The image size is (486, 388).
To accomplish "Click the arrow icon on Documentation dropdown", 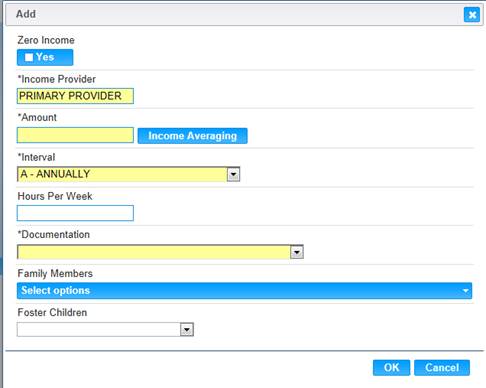I will pos(297,252).
